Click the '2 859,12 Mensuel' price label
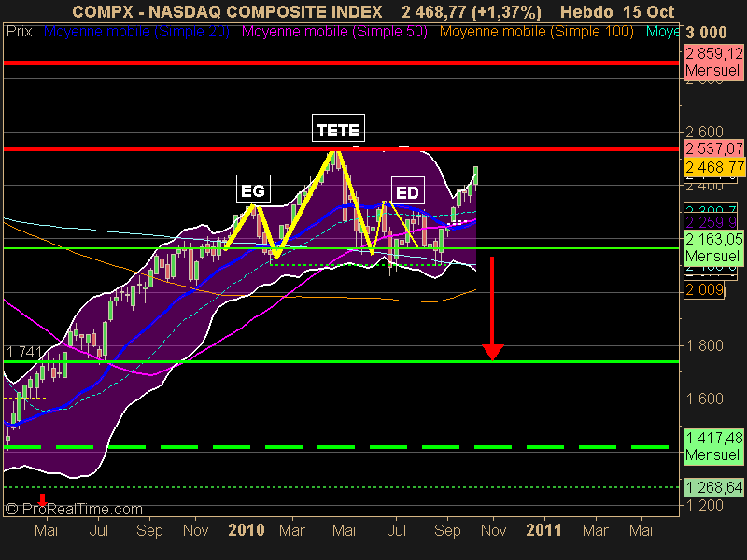 click(713, 62)
